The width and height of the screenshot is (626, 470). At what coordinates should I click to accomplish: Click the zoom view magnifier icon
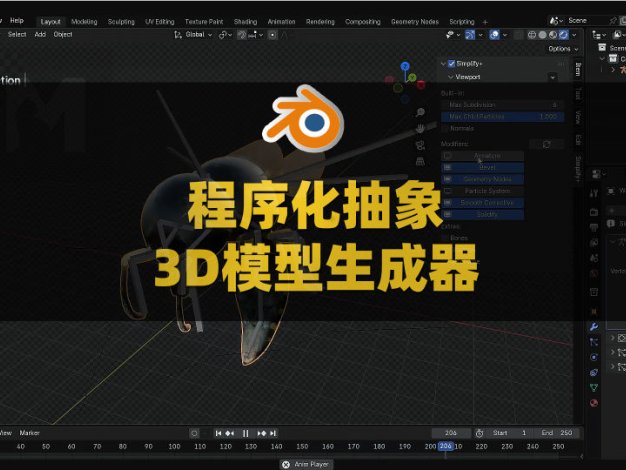coord(420,112)
